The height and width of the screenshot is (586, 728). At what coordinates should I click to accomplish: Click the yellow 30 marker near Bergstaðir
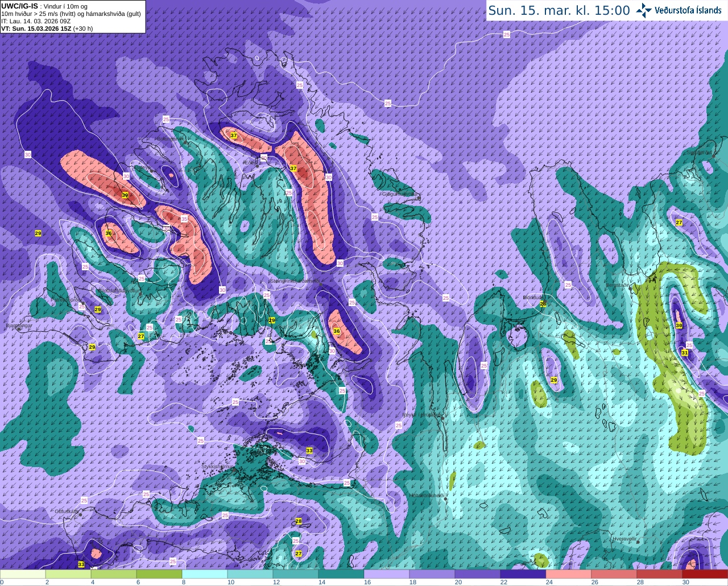[679, 325]
